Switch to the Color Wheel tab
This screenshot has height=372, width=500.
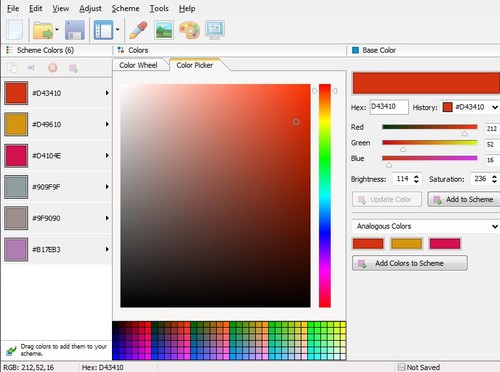pos(138,65)
